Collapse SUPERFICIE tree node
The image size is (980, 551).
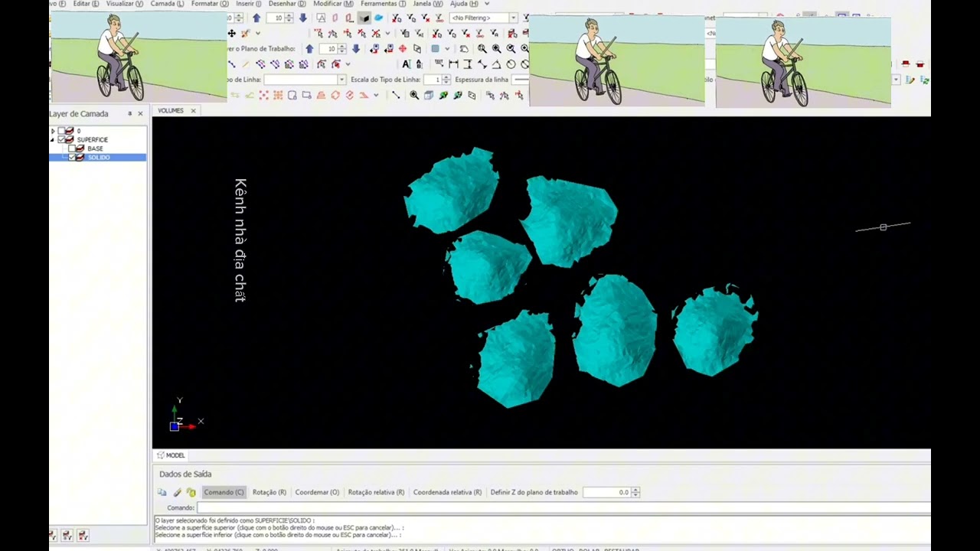52,140
